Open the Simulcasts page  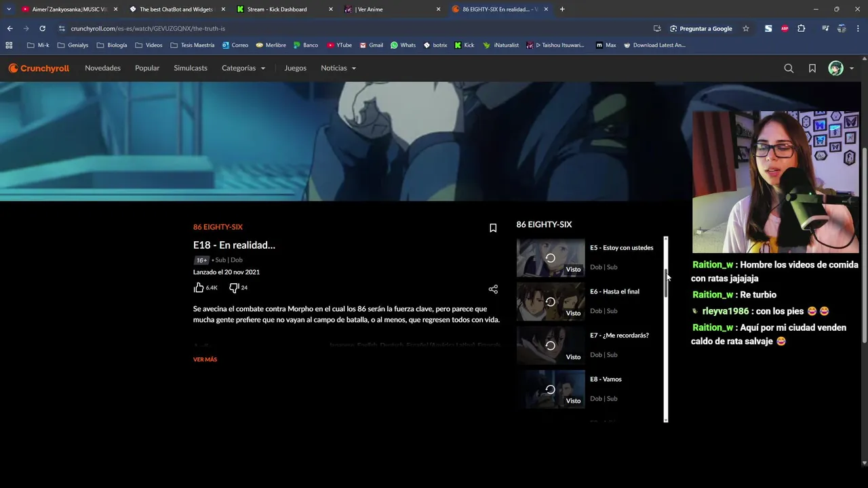pyautogui.click(x=191, y=68)
